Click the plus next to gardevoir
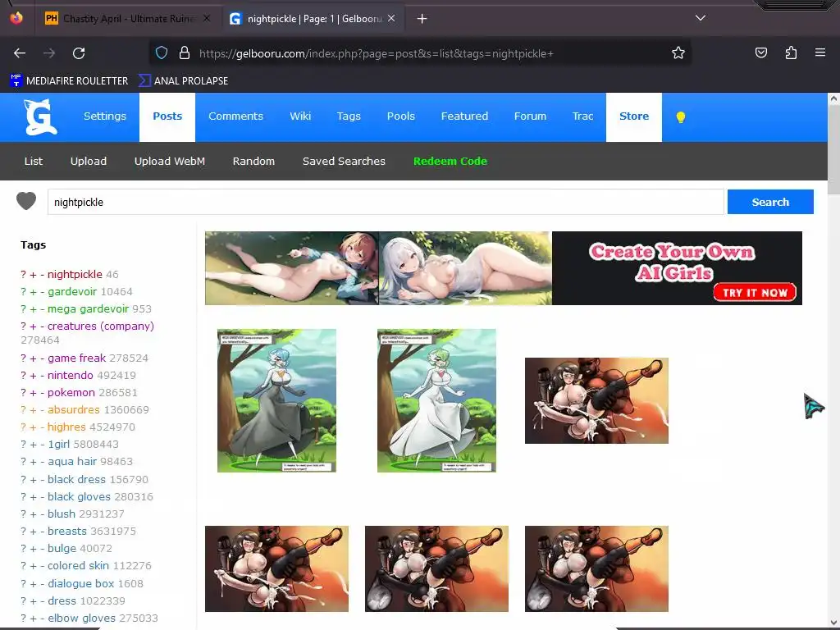The width and height of the screenshot is (840, 630). [x=33, y=291]
